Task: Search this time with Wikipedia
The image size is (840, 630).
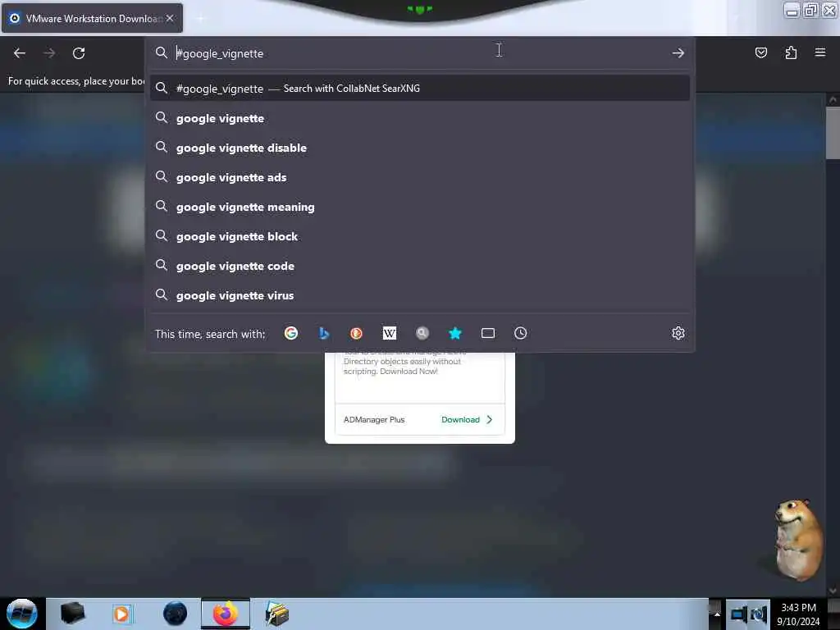Action: (390, 333)
